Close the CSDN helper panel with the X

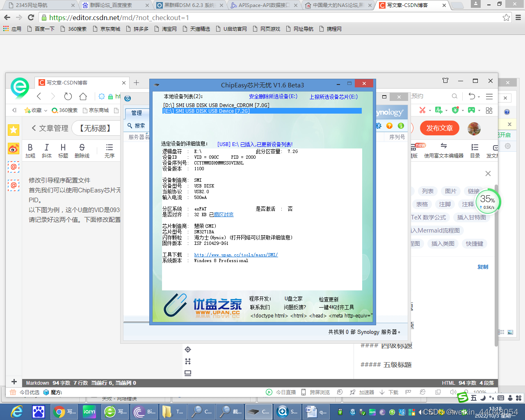(488, 173)
